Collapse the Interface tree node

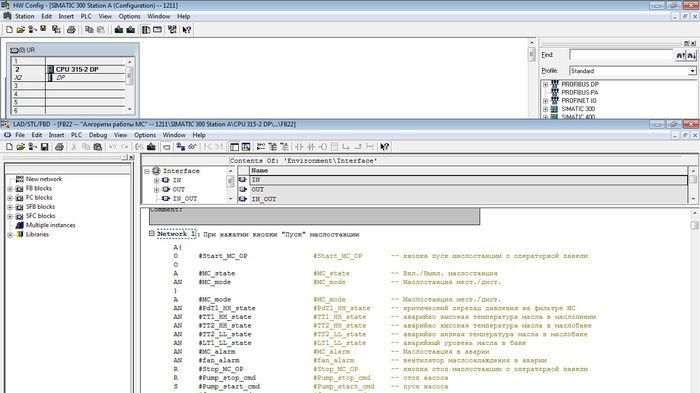(x=146, y=171)
